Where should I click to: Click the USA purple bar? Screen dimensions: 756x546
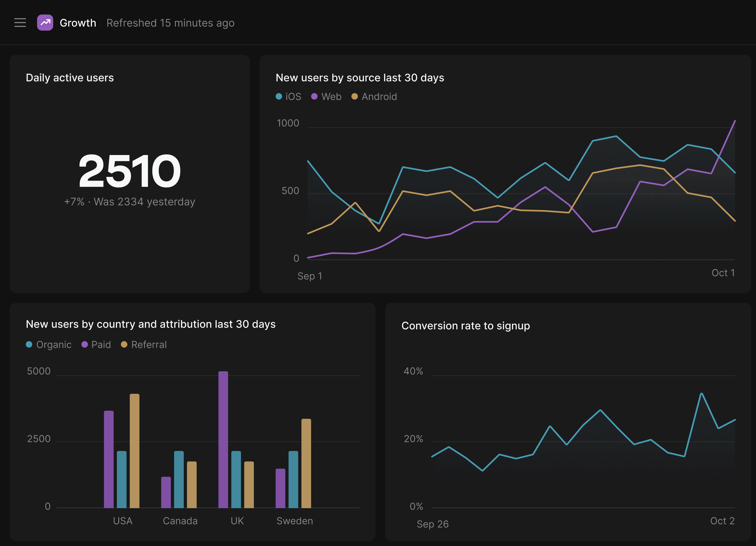pos(109,459)
